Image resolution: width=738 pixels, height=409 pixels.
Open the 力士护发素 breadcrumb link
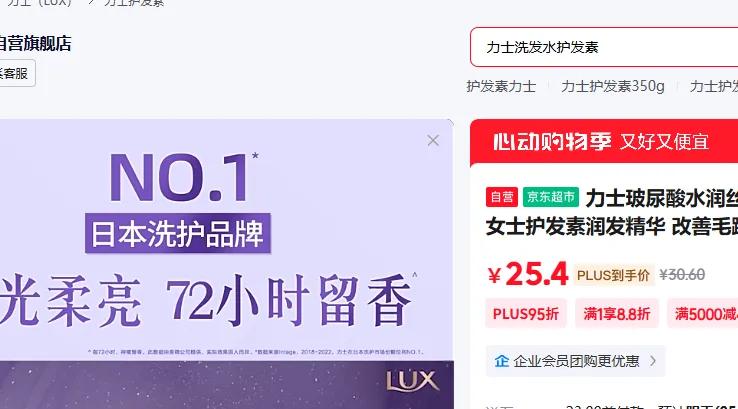coord(134,2)
